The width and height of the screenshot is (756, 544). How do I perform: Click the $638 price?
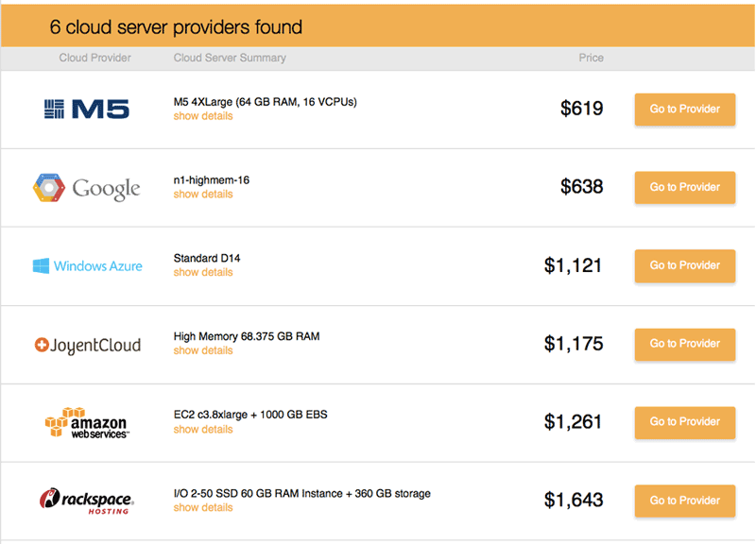point(581,186)
